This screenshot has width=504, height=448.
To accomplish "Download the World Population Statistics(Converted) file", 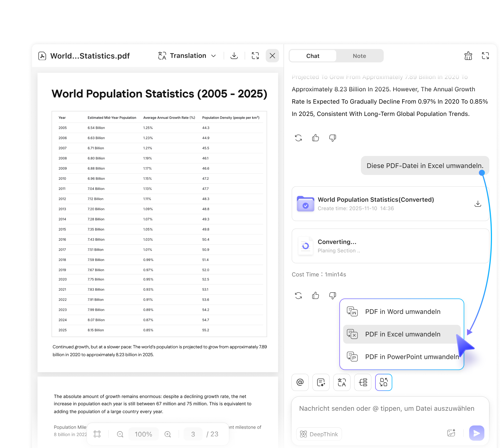I will (478, 204).
